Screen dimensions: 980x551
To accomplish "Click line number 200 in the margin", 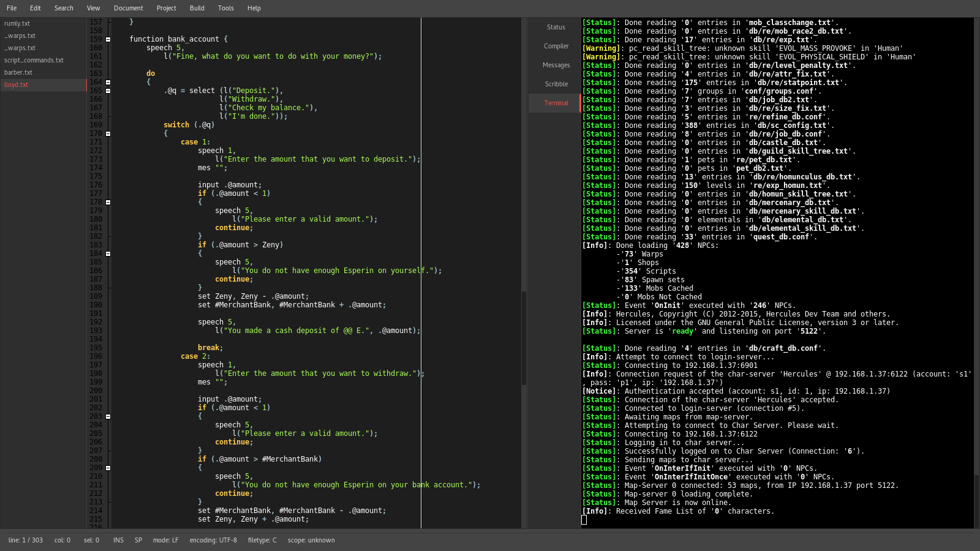I will pos(96,391).
